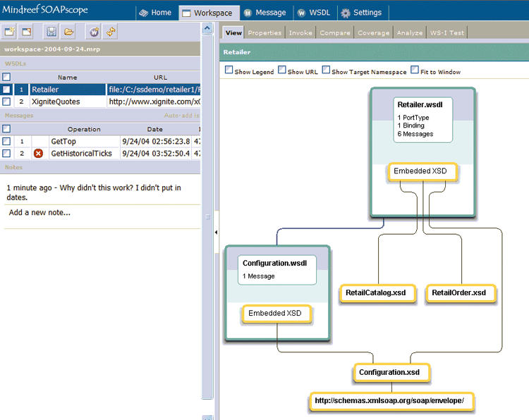Tick the select-all checkbox in the Messages header
The height and width of the screenshot is (420, 529).
(6, 129)
